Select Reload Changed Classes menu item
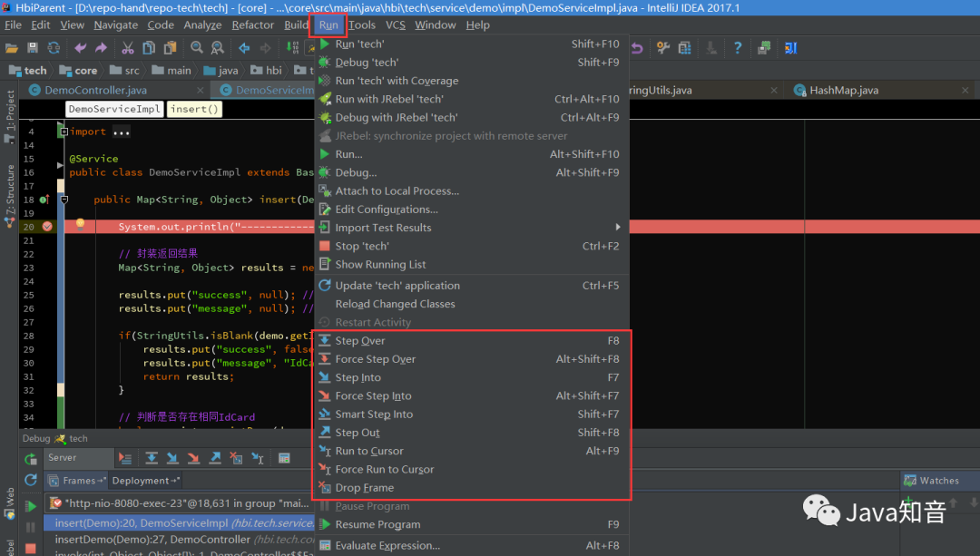The image size is (980, 556). (x=472, y=304)
